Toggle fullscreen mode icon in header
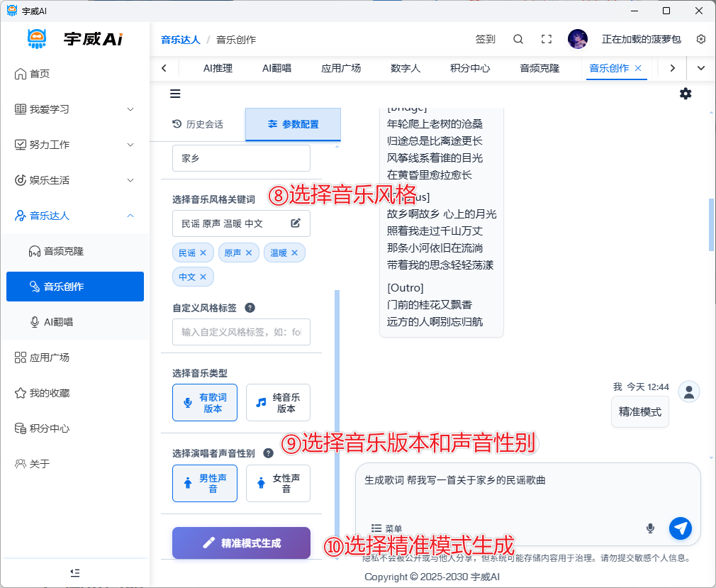 (547, 40)
